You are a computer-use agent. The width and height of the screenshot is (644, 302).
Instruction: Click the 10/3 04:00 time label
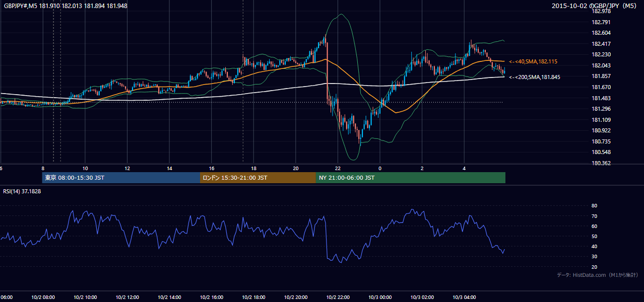pos(465,297)
